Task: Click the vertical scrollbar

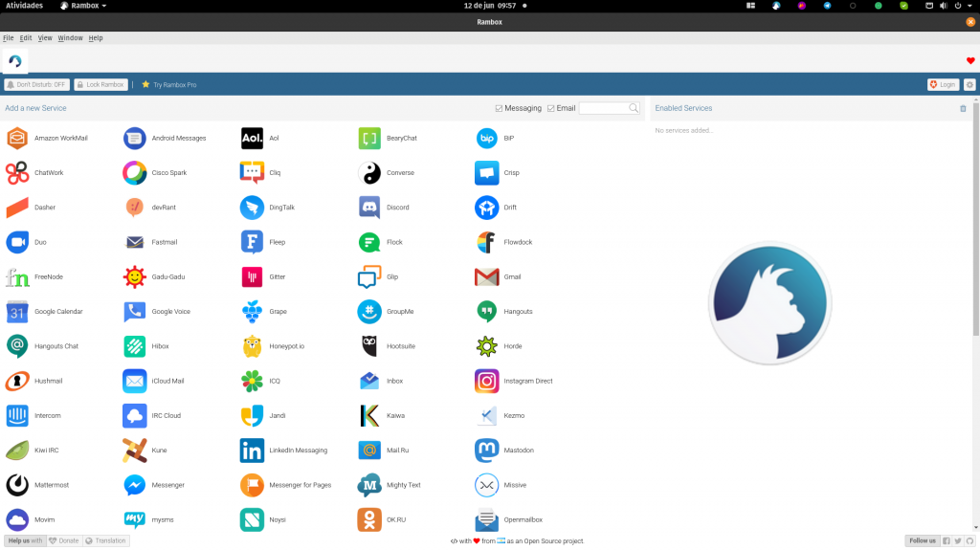Action: [x=975, y=219]
